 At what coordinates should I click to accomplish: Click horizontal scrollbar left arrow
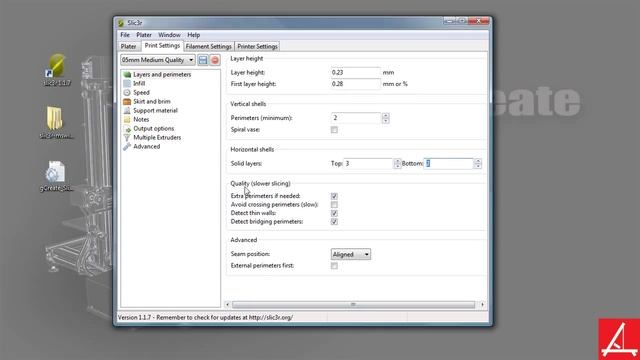pyautogui.click(x=228, y=304)
